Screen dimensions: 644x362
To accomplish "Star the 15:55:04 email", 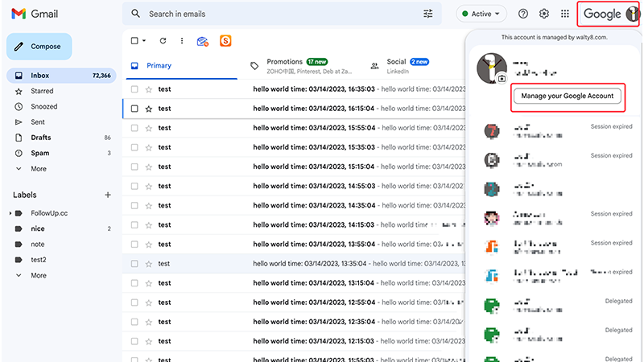I will click(x=149, y=128).
